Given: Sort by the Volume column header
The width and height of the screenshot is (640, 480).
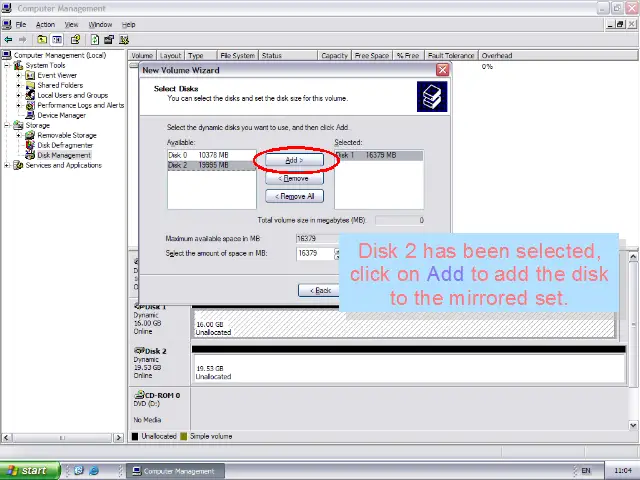Looking at the screenshot, I should coord(142,56).
